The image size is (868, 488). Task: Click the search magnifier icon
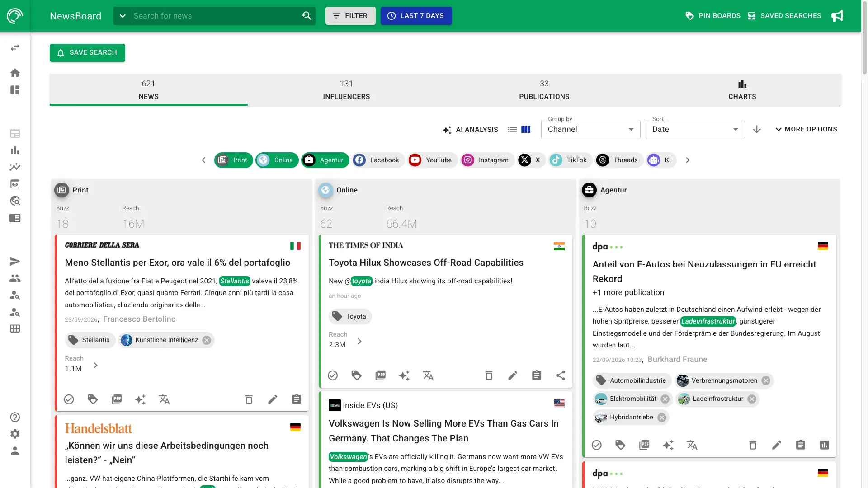[307, 16]
